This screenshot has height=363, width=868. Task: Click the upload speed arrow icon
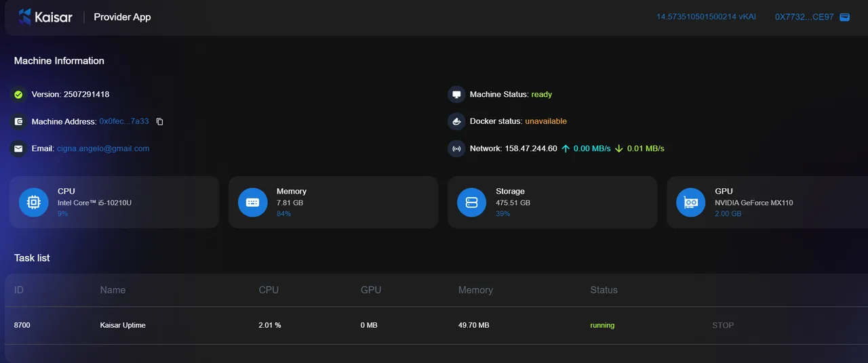(566, 148)
